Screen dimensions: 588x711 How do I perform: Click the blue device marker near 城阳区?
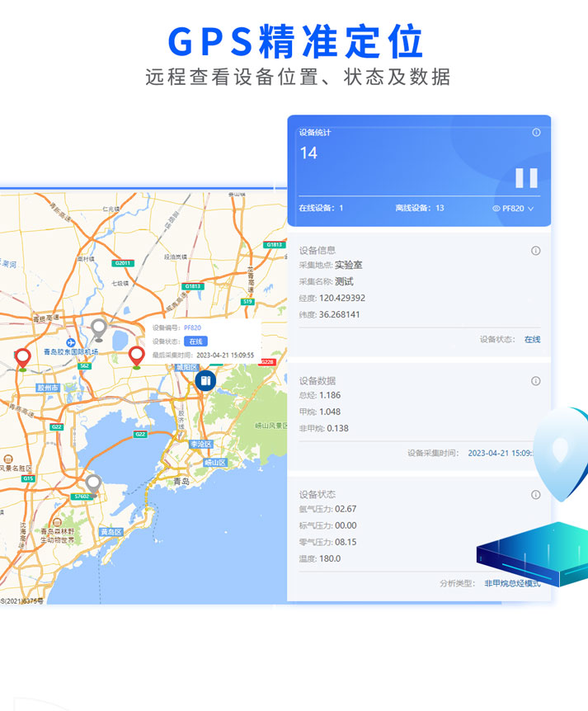(x=205, y=380)
